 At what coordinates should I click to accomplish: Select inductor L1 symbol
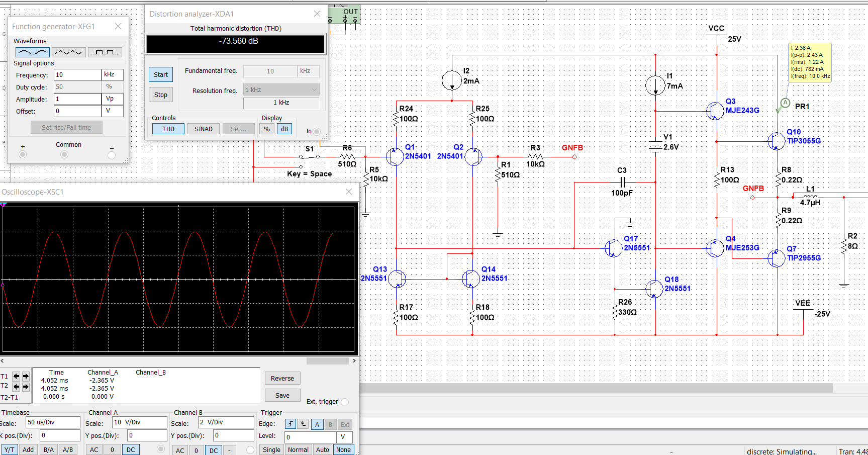pyautogui.click(x=810, y=197)
